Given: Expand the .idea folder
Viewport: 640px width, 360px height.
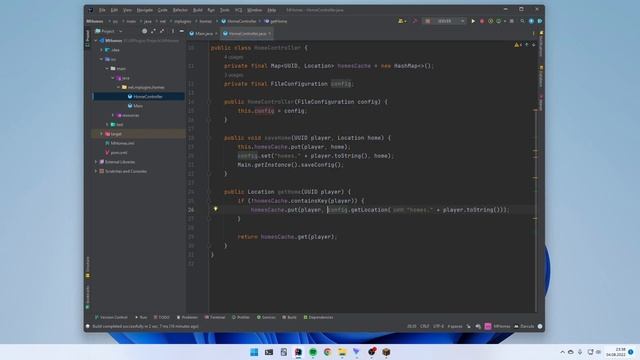Looking at the screenshot, I should 102,50.
